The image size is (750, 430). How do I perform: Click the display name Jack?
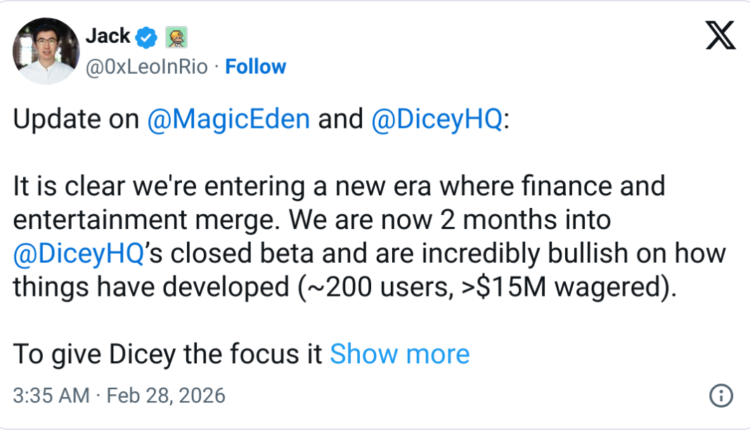click(x=108, y=37)
